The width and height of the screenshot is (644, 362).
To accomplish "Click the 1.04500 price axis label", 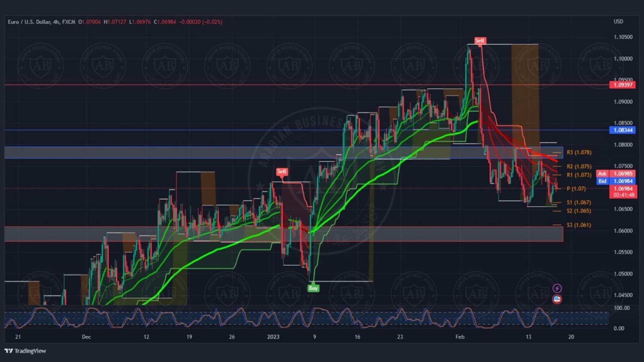I will pos(623,295).
